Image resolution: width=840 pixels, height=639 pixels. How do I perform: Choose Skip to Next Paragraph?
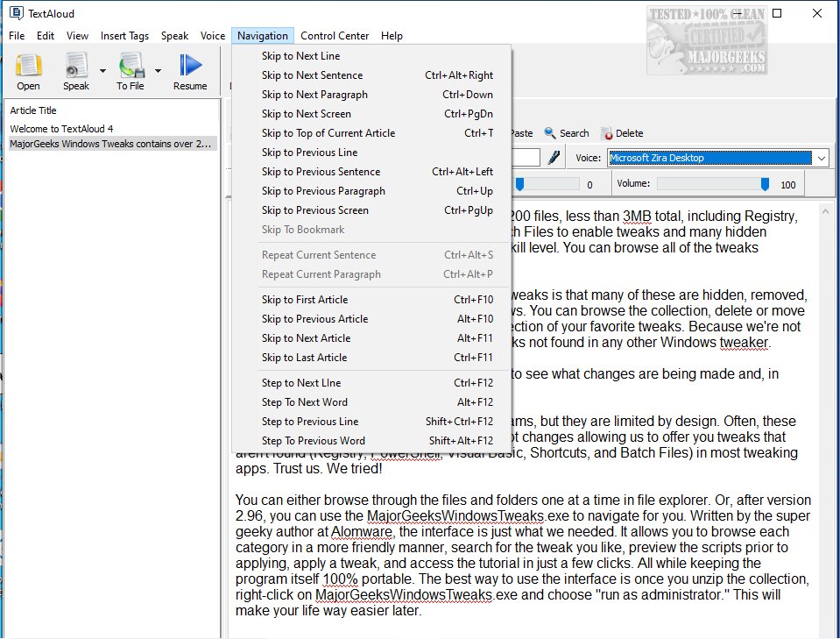[x=371, y=95]
